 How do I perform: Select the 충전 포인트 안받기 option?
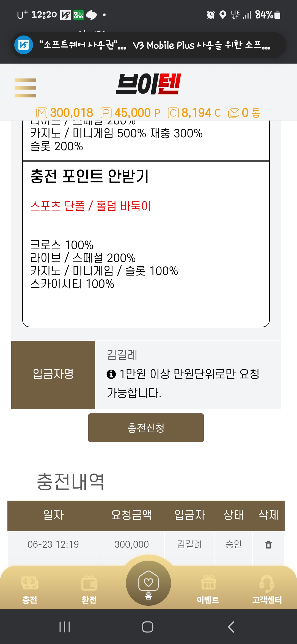tap(90, 176)
